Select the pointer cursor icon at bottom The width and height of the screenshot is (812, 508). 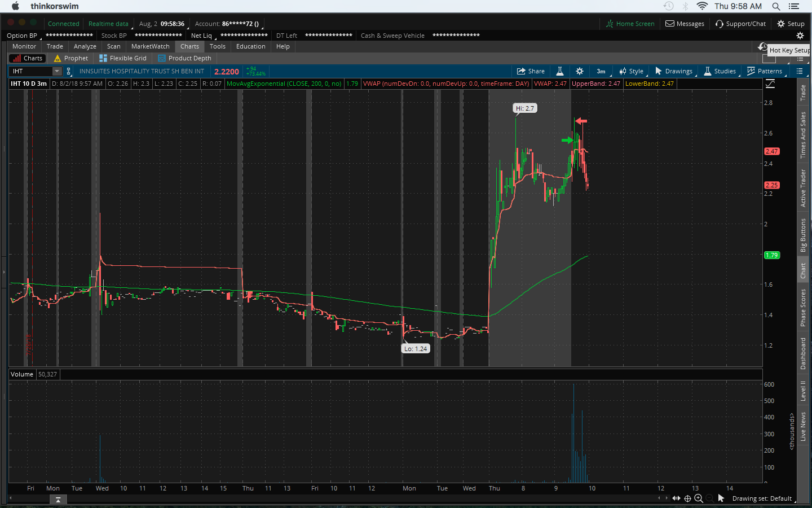click(x=721, y=498)
